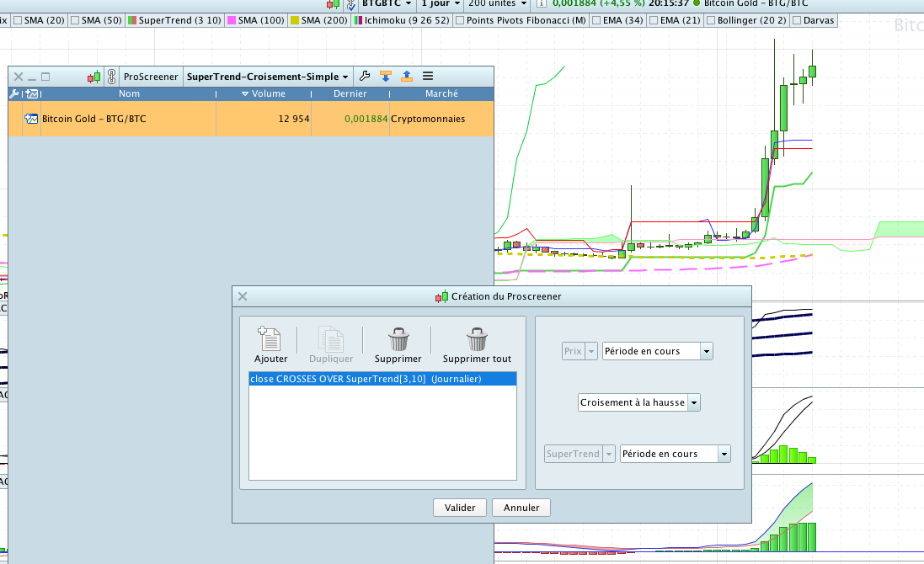Click the orange download arrow icon

pos(386,77)
